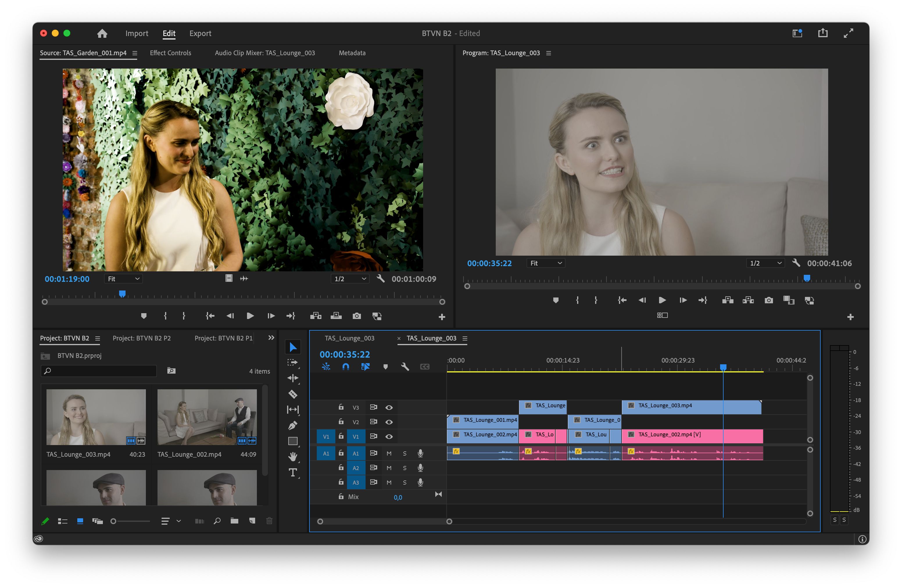Click search field in Project panel
This screenshot has height=588, width=902.
[x=99, y=371]
